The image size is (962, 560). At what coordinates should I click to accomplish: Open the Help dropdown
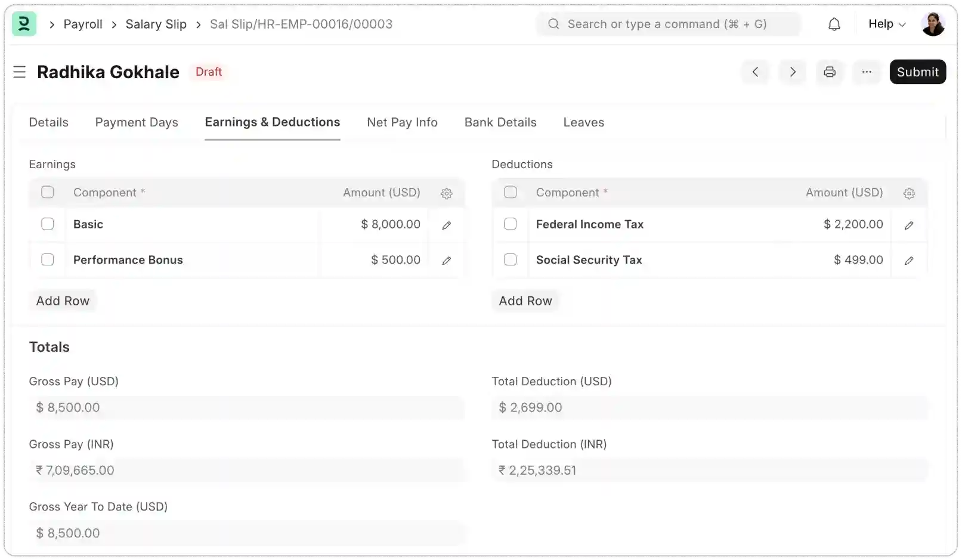pos(886,24)
